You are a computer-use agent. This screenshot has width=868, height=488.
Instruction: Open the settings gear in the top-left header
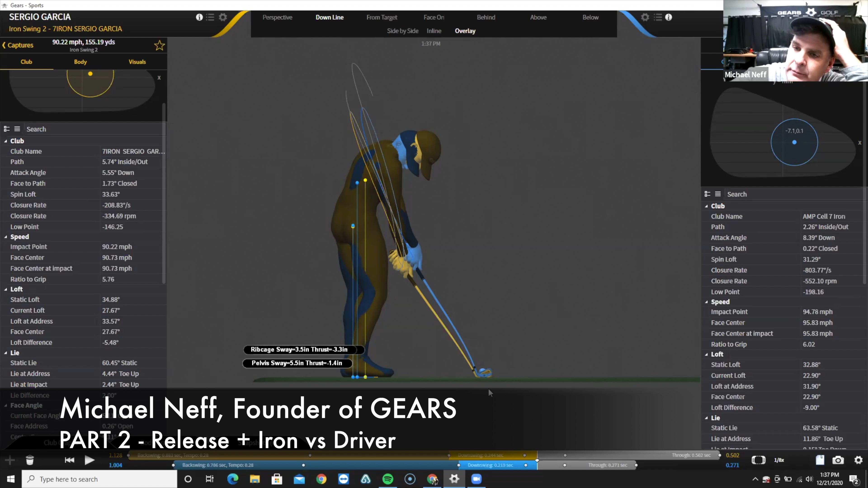point(223,17)
